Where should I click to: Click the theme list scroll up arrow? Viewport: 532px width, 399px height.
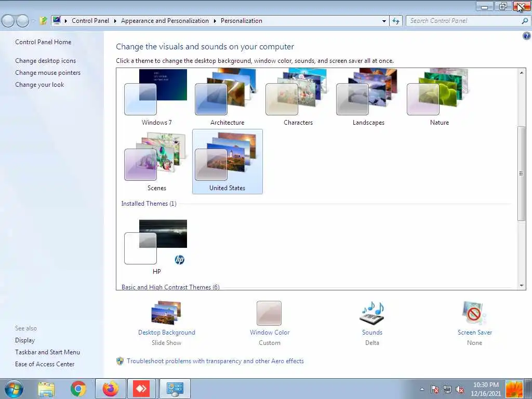click(522, 72)
